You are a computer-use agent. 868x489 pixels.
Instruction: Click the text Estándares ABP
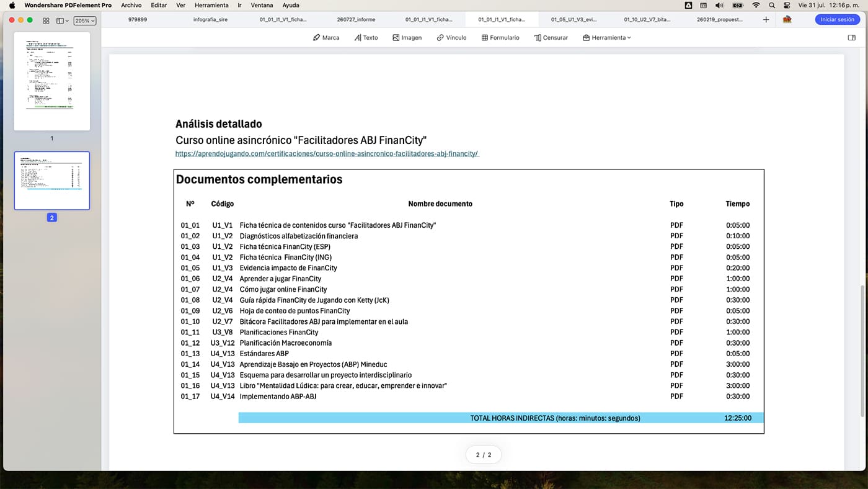click(x=264, y=354)
